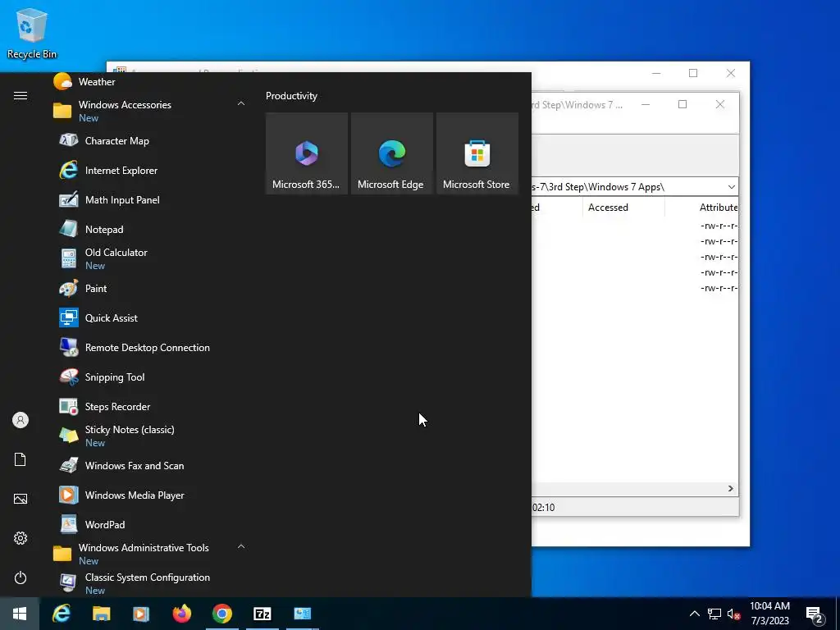Open Power options in Start

[21, 577]
